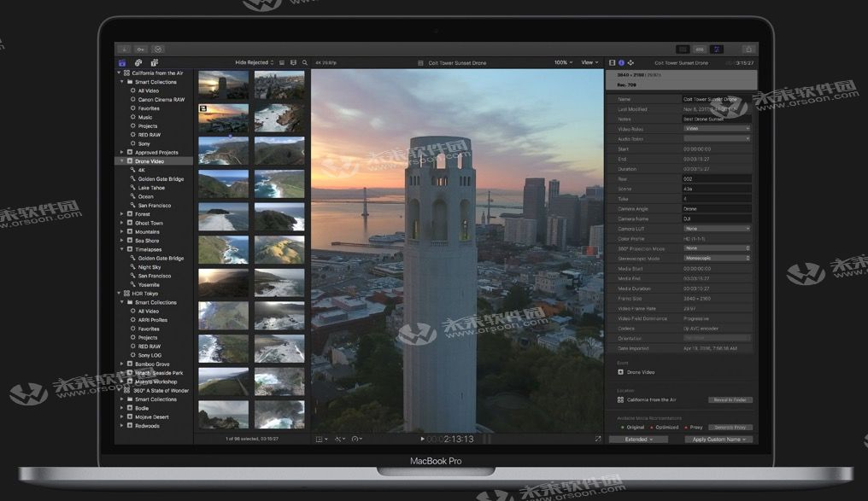Click the Camera Angle field showing Drone
This screenshot has height=501, width=868.
(717, 209)
